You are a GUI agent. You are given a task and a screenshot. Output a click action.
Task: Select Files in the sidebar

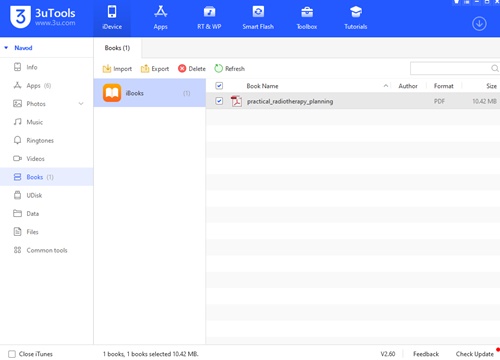pos(47,232)
